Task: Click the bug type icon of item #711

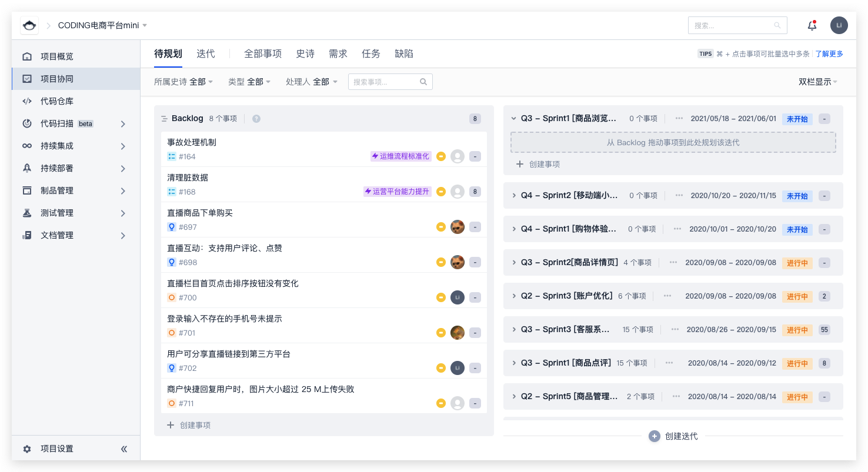Action: pos(172,403)
